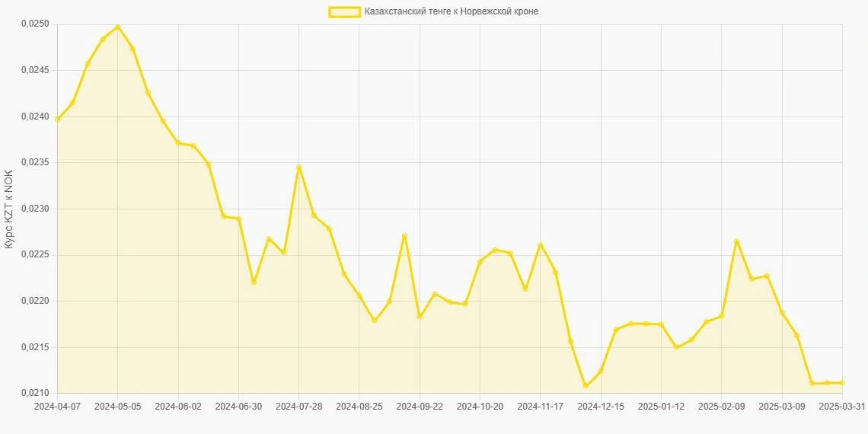Select the data point at 2025-02-09
This screenshot has height=434, width=868.
tap(721, 316)
